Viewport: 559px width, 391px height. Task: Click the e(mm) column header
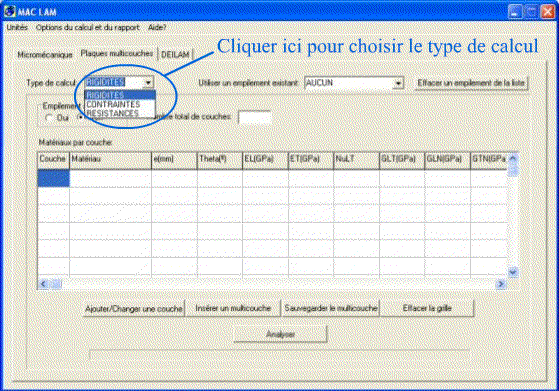click(x=174, y=160)
